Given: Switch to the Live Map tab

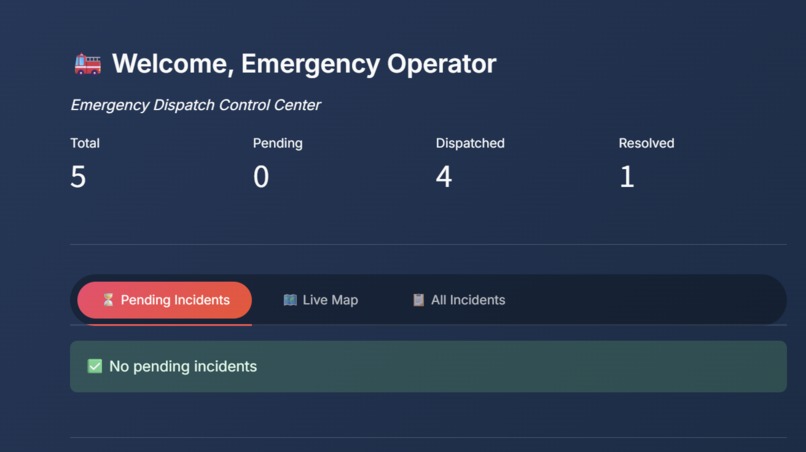Looking at the screenshot, I should click(x=321, y=300).
